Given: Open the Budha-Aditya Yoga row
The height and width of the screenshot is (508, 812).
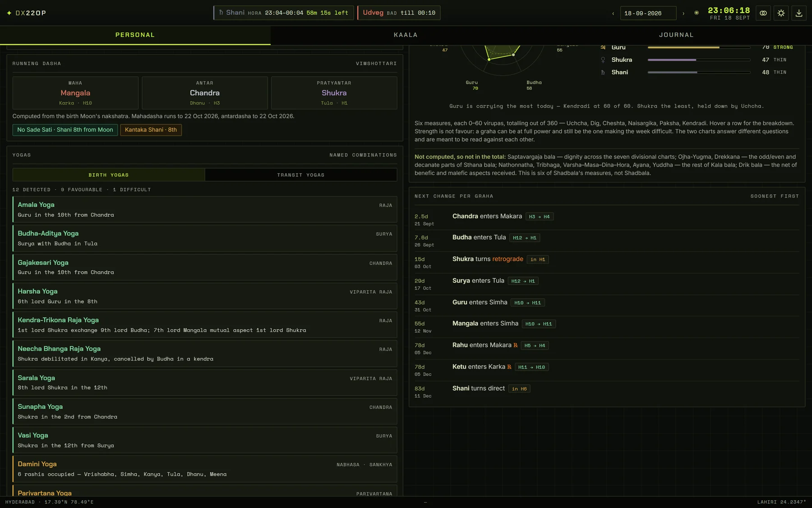Looking at the screenshot, I should [205, 238].
